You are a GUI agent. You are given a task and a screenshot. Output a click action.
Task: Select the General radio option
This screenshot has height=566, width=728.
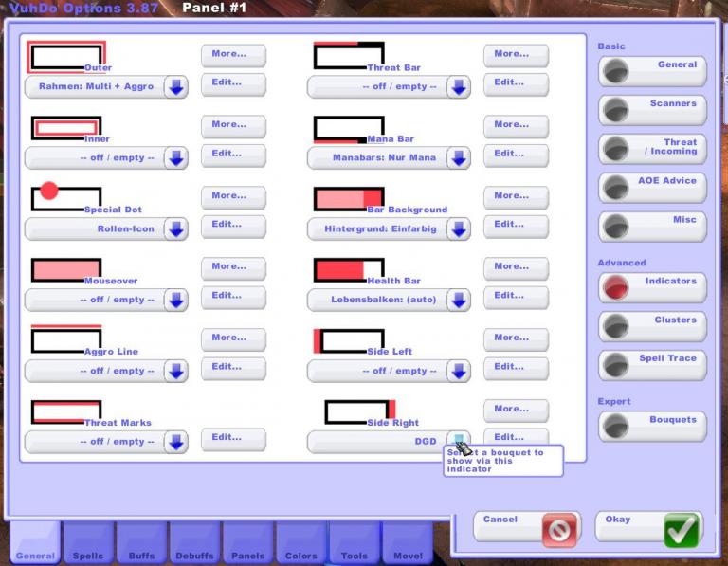[653, 71]
